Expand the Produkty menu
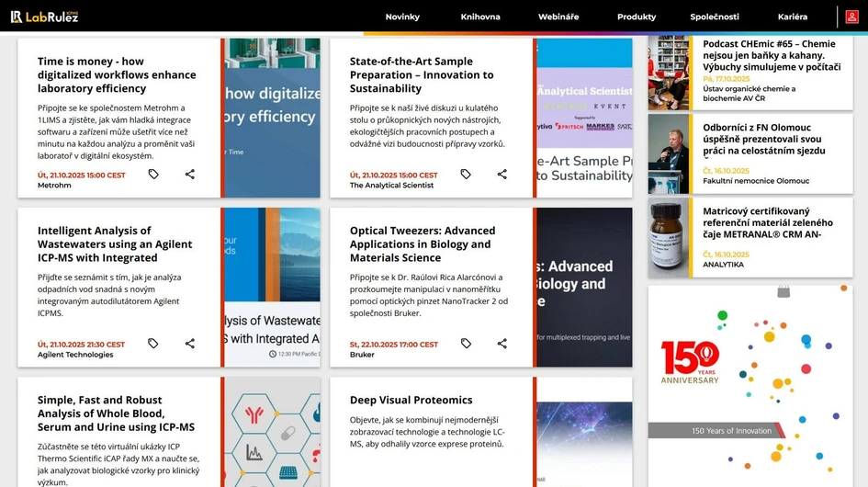Screen dimensions: 868x487 [637, 17]
